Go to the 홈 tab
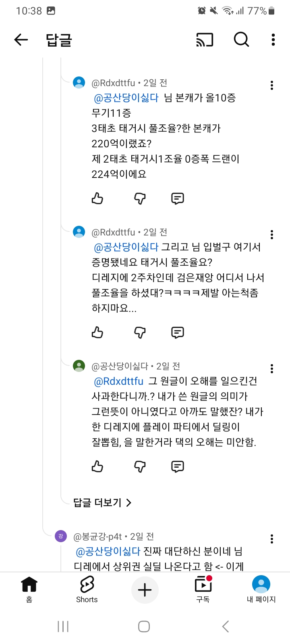The width and height of the screenshot is (290, 644). tap(29, 589)
